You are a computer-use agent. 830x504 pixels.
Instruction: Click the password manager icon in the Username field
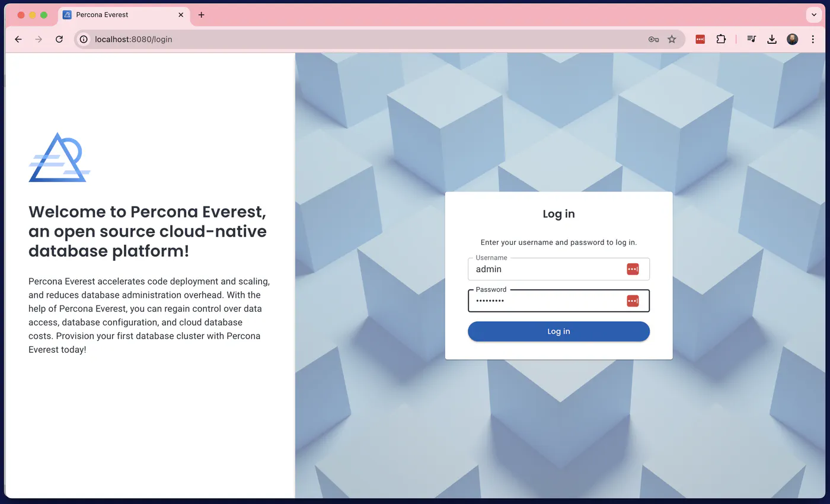coord(633,269)
